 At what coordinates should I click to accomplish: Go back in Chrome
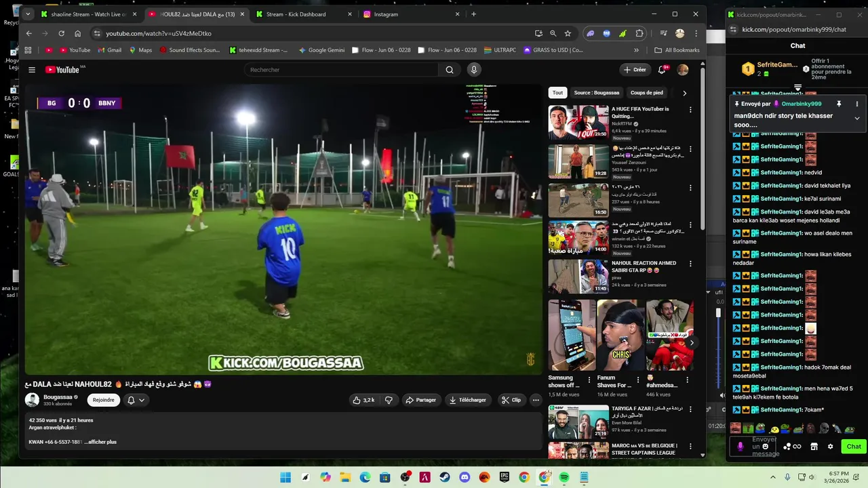tap(28, 33)
